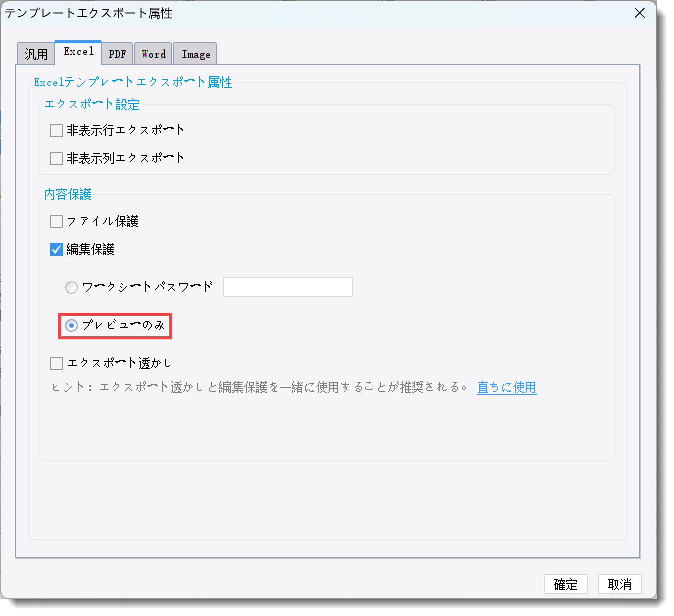Open the Image tab
Screen dimensions: 674x616
[x=196, y=54]
